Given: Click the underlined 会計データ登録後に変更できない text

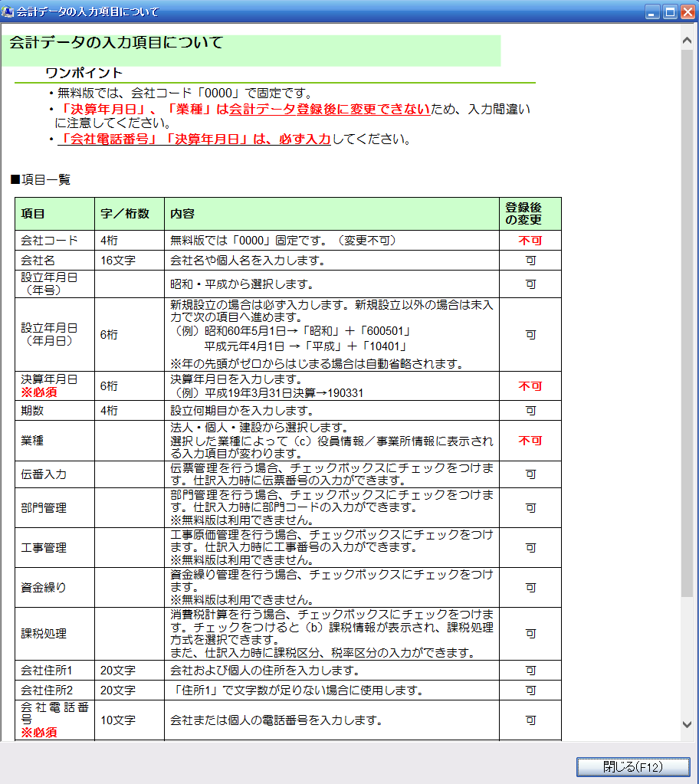Looking at the screenshot, I should point(330,109).
